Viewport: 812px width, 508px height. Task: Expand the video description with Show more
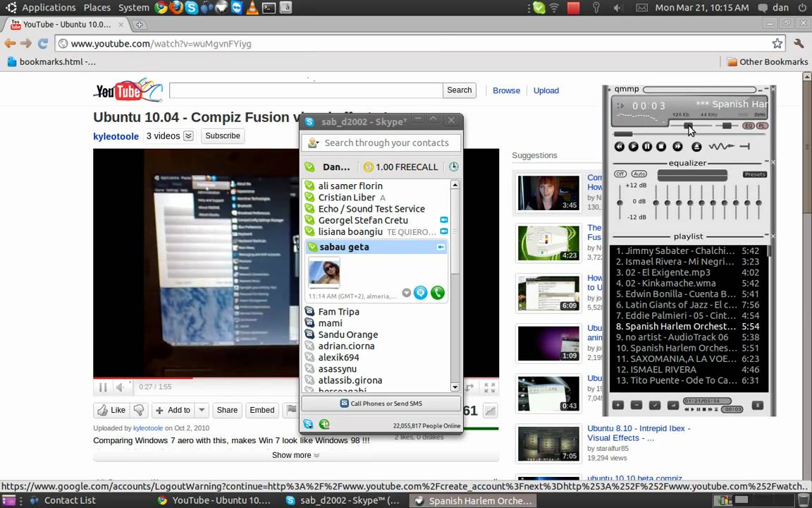(296, 455)
